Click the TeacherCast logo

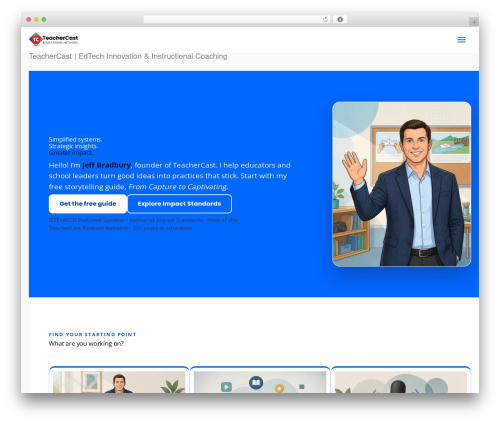click(53, 39)
